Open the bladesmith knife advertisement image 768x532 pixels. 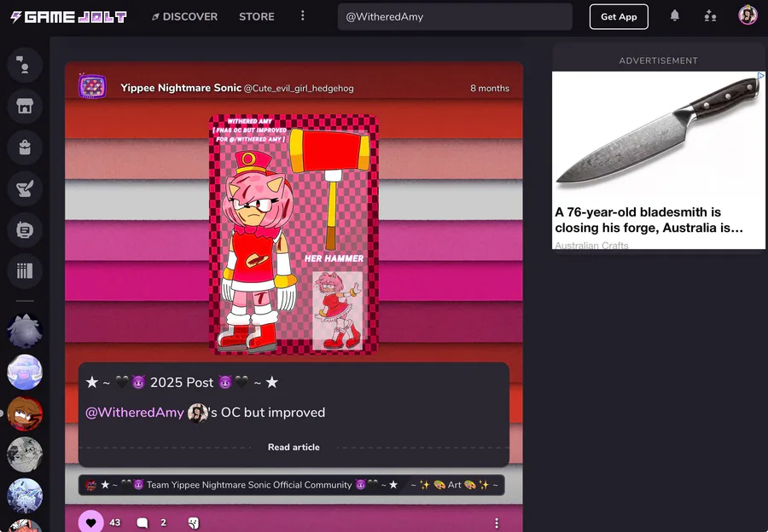coord(658,136)
